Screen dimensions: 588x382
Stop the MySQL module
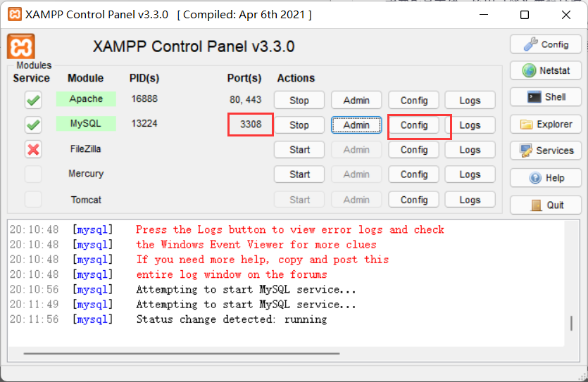click(299, 125)
